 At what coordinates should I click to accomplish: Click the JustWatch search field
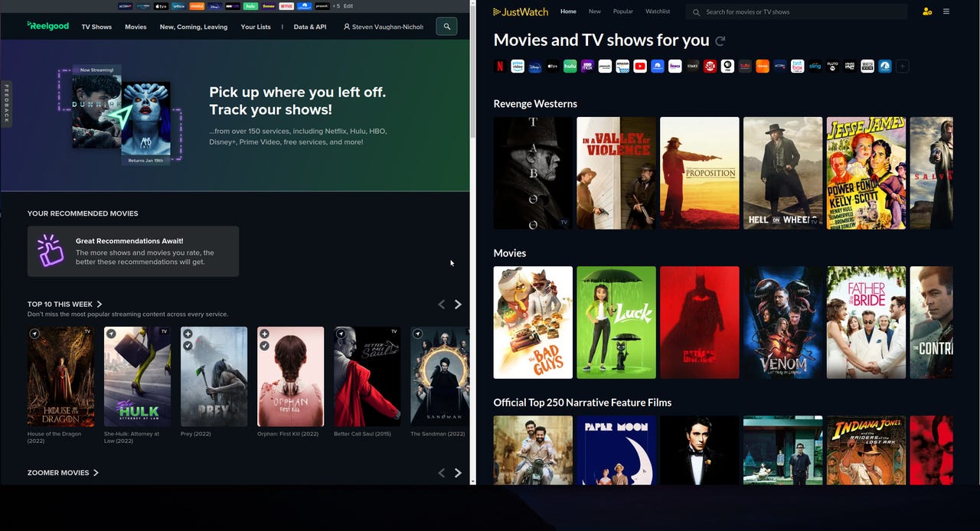796,11
